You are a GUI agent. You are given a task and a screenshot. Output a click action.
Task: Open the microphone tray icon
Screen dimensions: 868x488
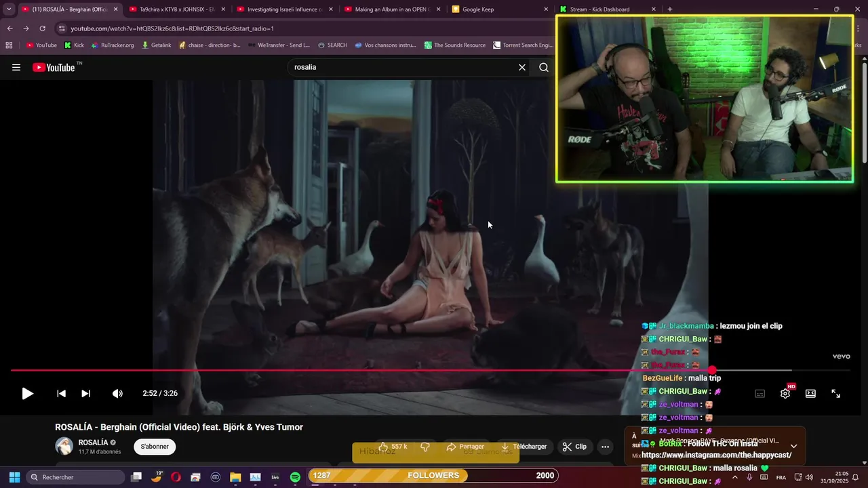749,477
